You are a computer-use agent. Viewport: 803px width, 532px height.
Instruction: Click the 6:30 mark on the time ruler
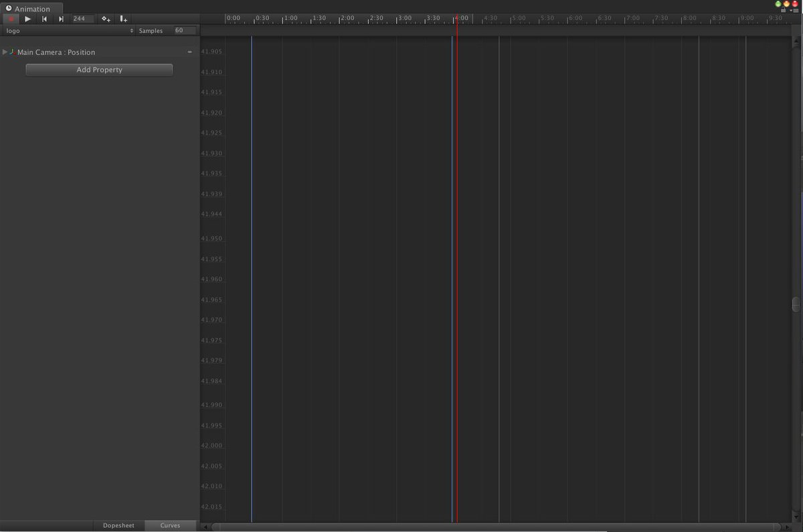(x=604, y=18)
